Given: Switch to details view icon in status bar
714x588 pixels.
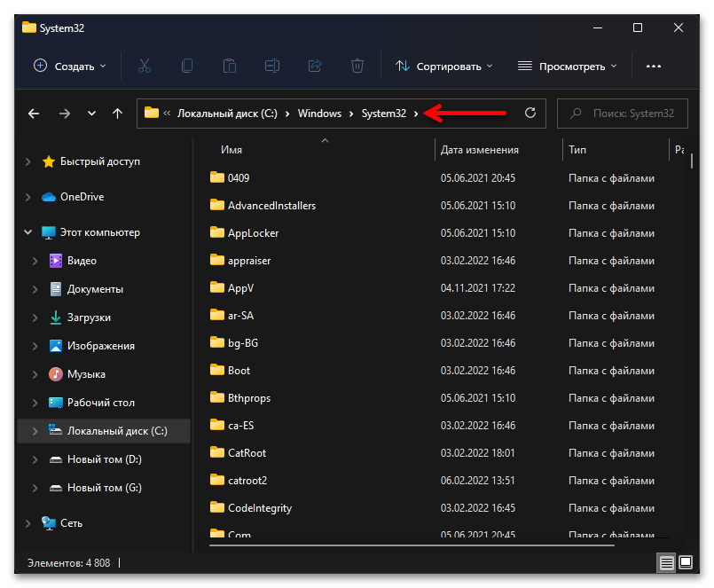Looking at the screenshot, I should click(666, 563).
